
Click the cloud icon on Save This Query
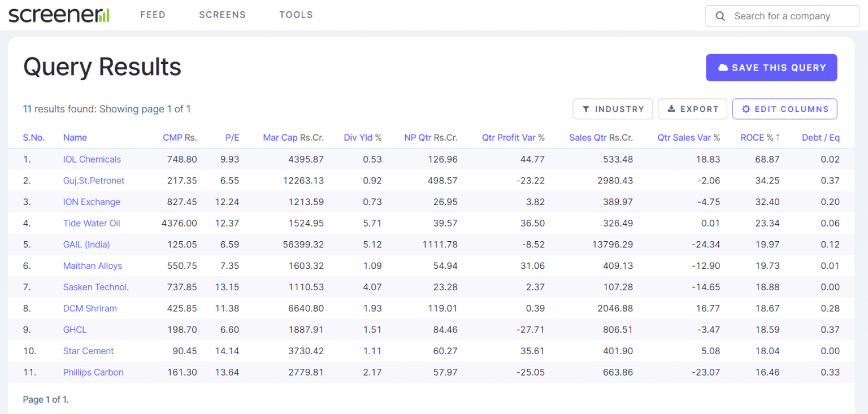tap(723, 68)
